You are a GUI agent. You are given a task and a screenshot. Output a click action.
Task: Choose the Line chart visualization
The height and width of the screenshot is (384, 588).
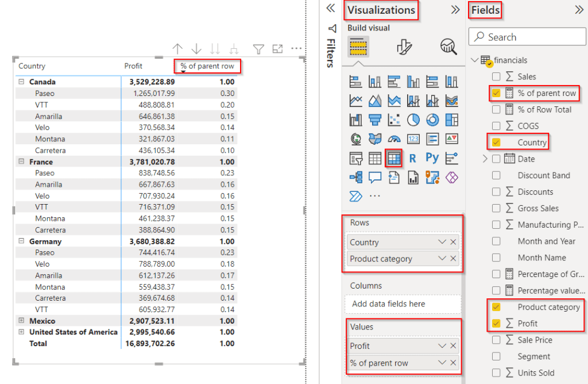355,101
